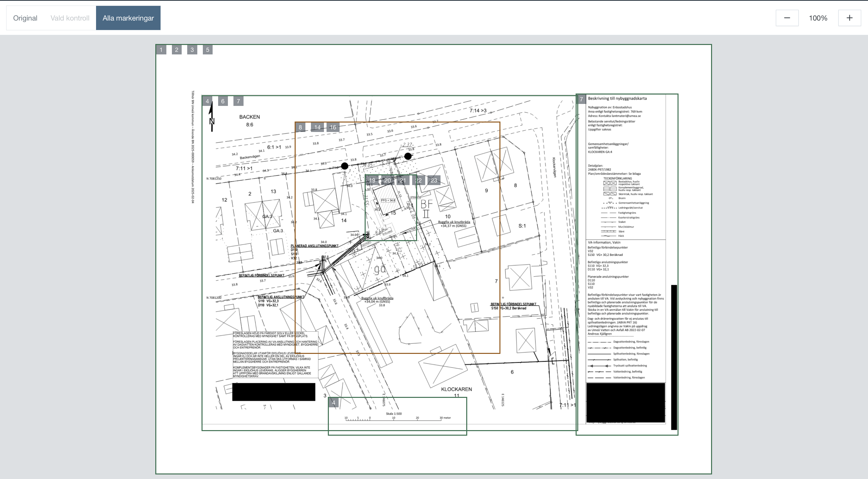868x479 pixels.
Task: Click 'KLOCKAREN GA:4' text in description
Action: click(x=600, y=152)
